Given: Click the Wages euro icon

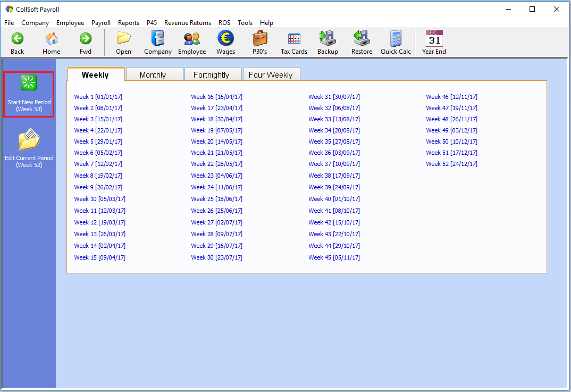Looking at the screenshot, I should pos(225,39).
